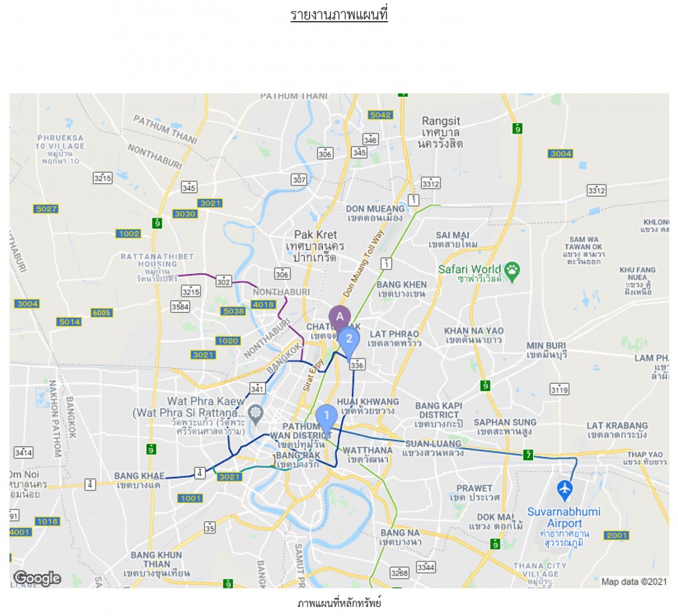The height and width of the screenshot is (616, 678).
Task: Click the LAT KRABANG district label
Action: (x=617, y=430)
